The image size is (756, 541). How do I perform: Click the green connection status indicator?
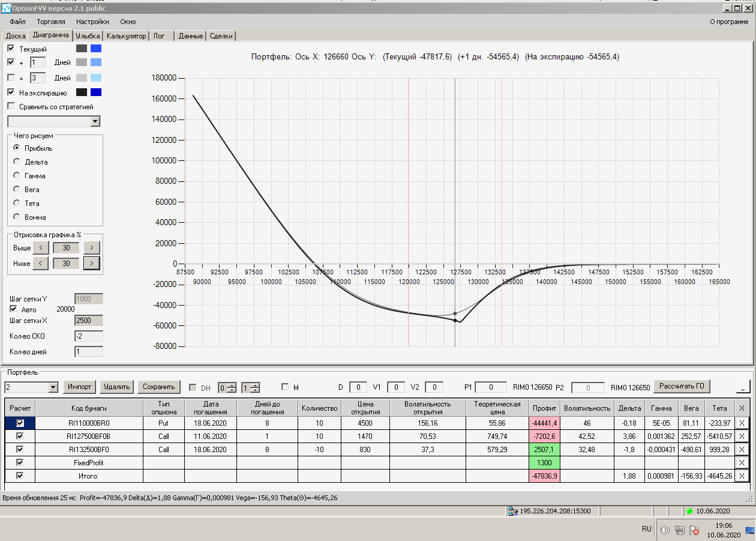click(689, 511)
